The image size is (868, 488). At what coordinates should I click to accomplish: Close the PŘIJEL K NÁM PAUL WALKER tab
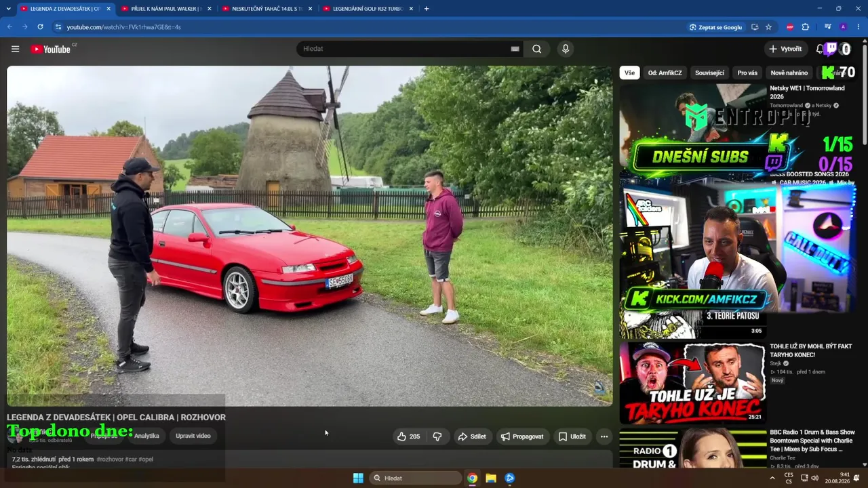coord(209,9)
